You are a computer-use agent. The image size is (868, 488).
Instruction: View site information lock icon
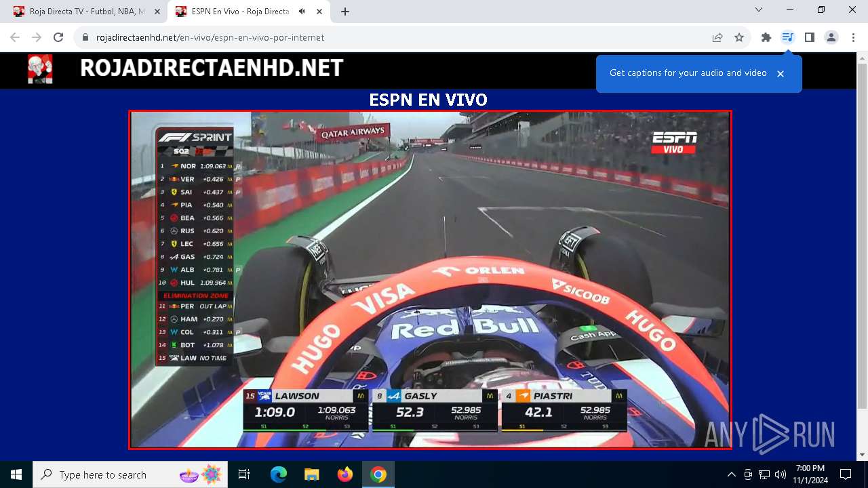tap(85, 38)
